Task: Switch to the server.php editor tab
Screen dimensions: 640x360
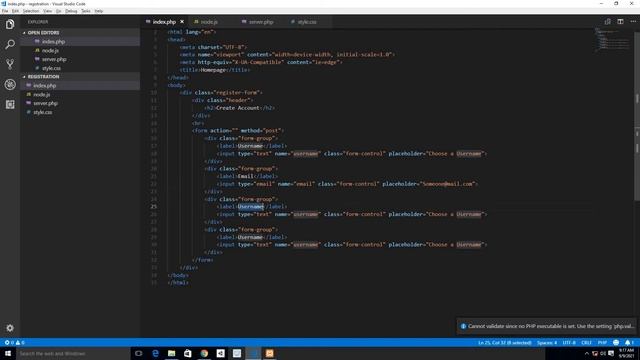Action: (261, 22)
